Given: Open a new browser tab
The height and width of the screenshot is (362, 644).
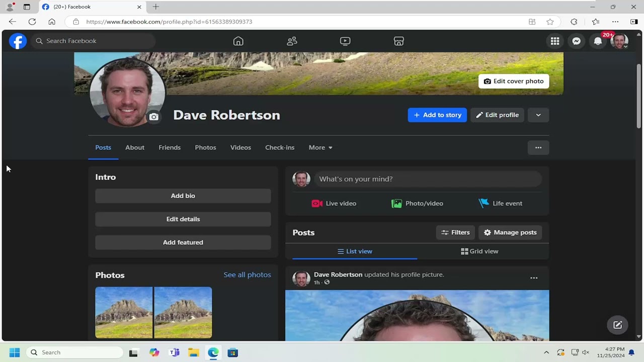Looking at the screenshot, I should 156,7.
